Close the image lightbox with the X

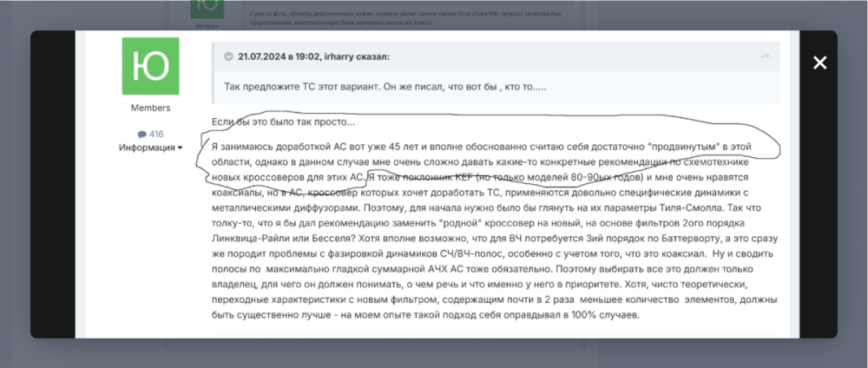pyautogui.click(x=819, y=62)
